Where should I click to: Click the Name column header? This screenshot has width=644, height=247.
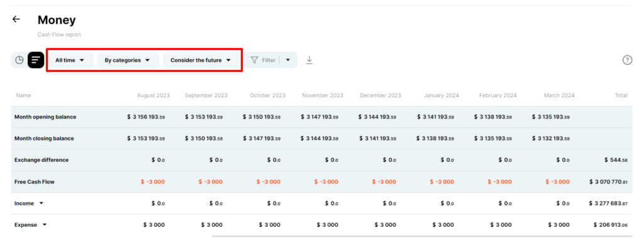(x=23, y=95)
